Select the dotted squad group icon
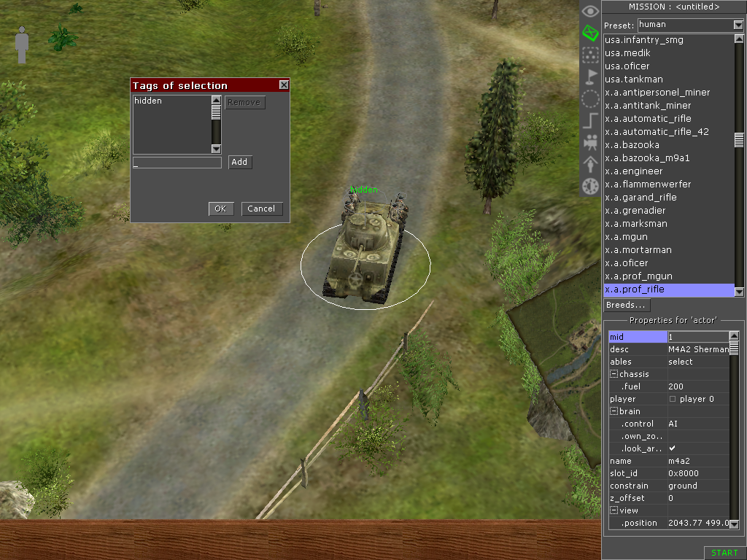The image size is (747, 560). tap(590, 55)
